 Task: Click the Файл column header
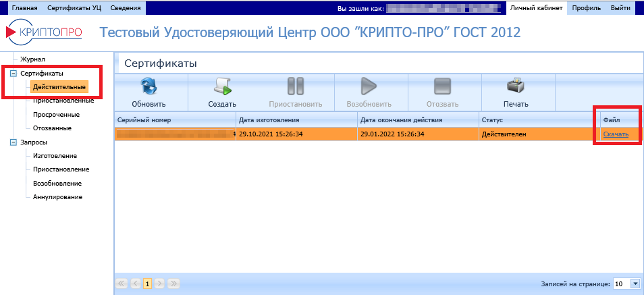pos(620,120)
